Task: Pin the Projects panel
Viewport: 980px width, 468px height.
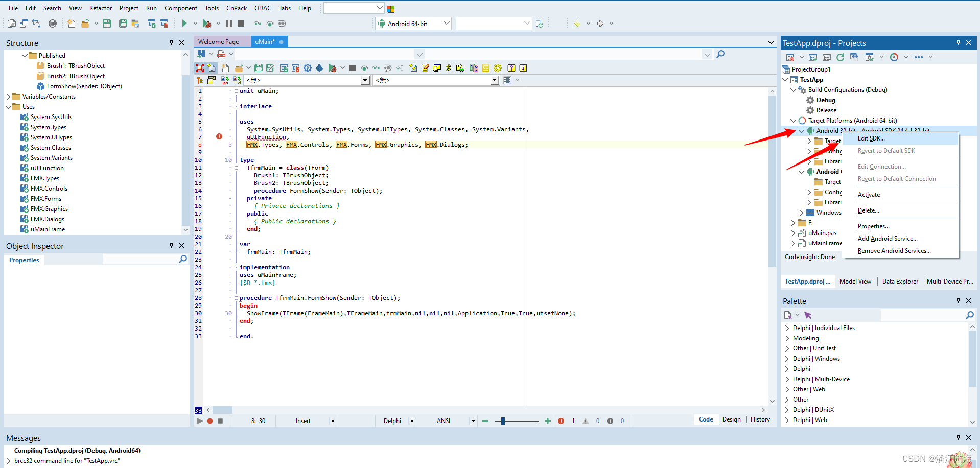Action: 958,43
